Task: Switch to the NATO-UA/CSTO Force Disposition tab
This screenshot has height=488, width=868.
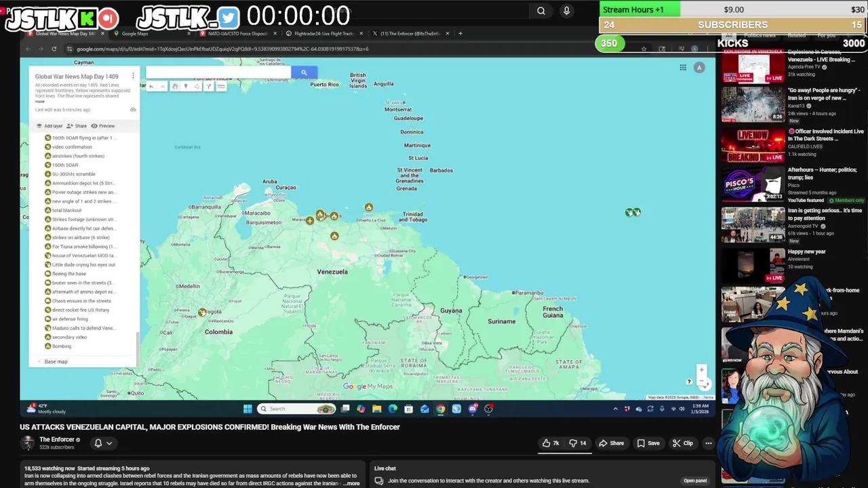Action: [x=238, y=33]
